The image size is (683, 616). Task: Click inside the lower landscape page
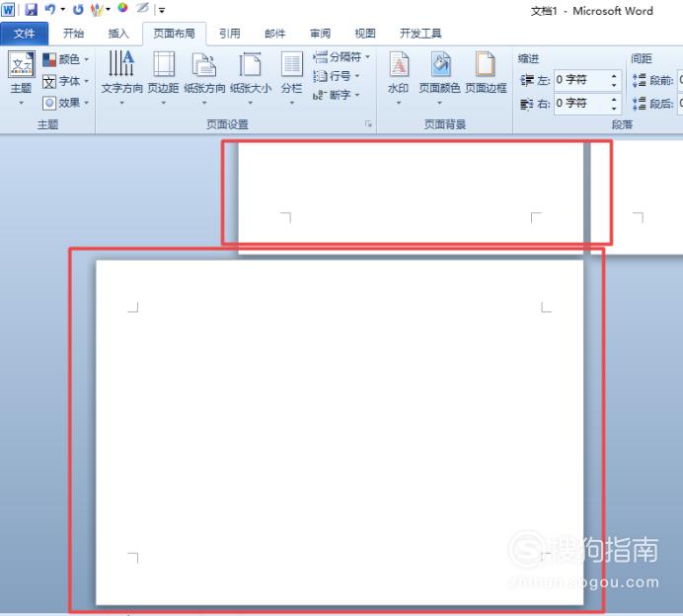(340, 432)
